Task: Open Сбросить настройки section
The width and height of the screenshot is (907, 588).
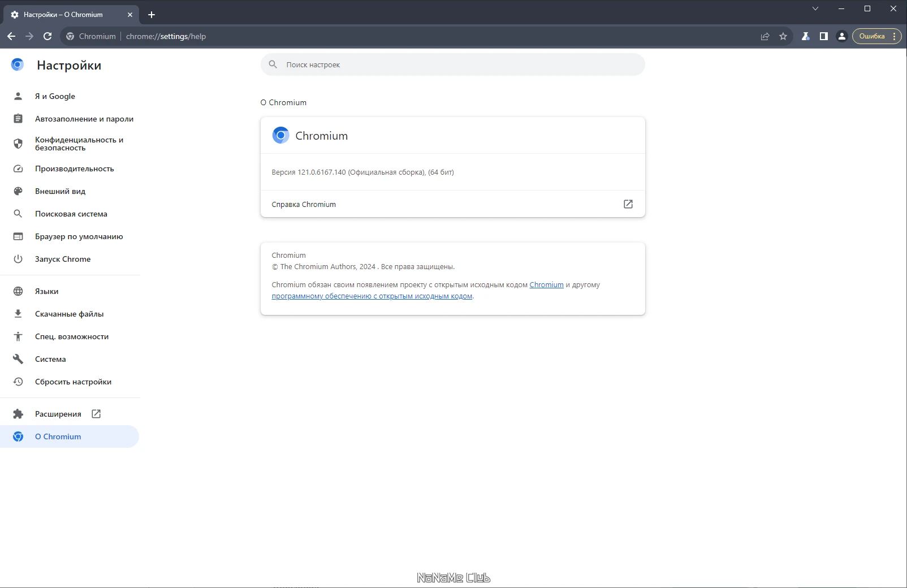Action: [x=70, y=382]
